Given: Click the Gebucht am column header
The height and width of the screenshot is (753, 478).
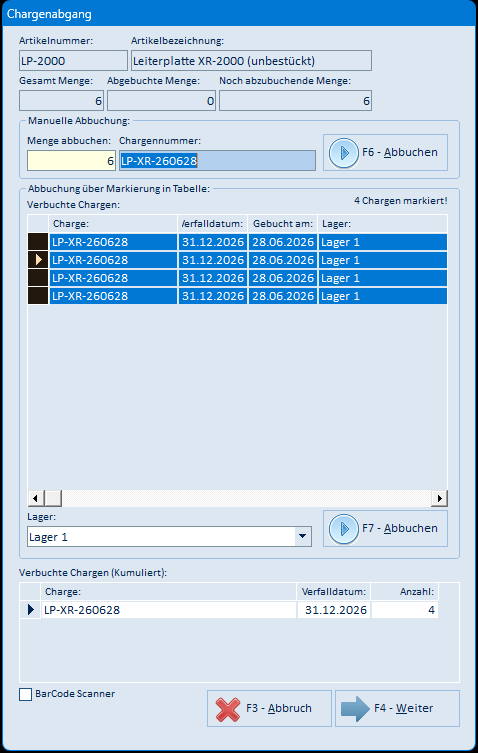Looking at the screenshot, I should [x=283, y=224].
